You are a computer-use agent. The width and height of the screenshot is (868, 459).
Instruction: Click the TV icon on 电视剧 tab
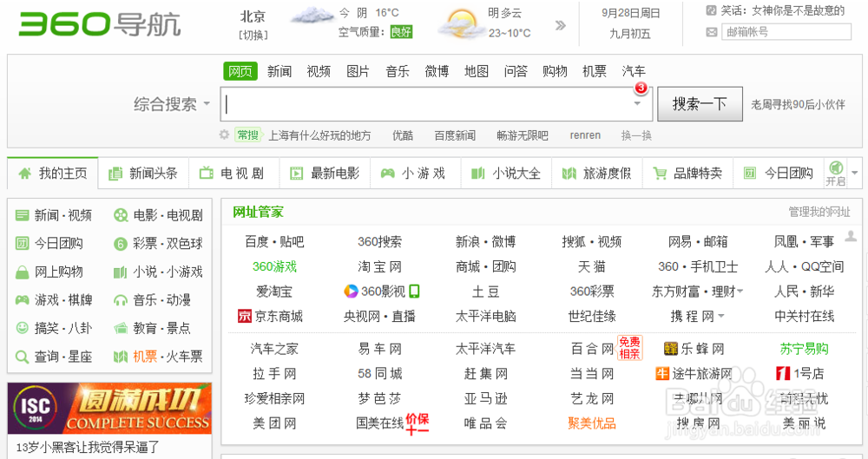[x=206, y=174]
